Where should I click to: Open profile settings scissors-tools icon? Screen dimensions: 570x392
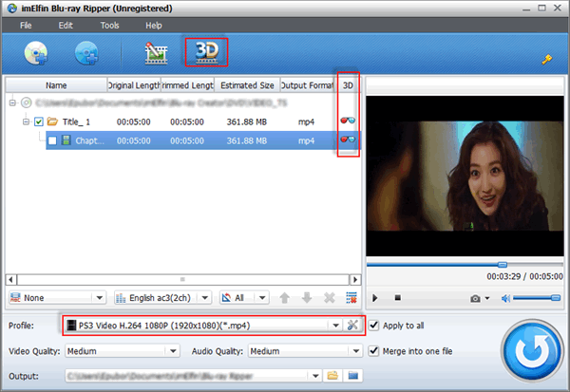352,325
